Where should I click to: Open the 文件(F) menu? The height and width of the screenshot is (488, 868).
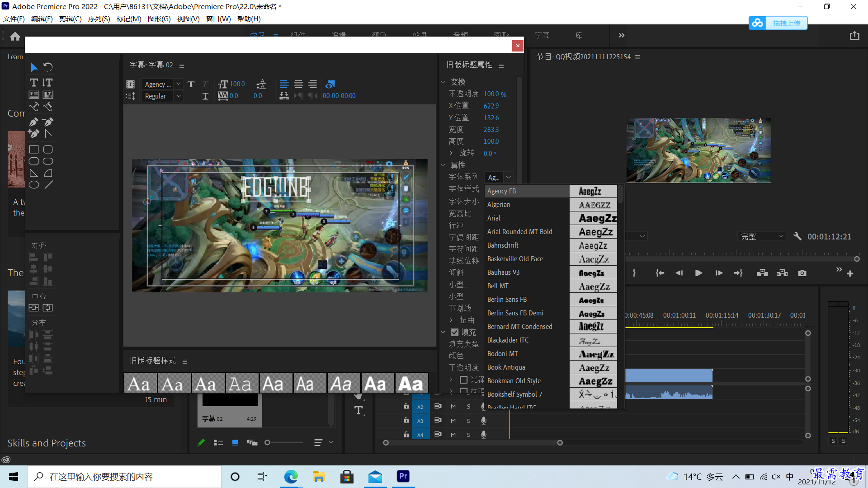(14, 19)
